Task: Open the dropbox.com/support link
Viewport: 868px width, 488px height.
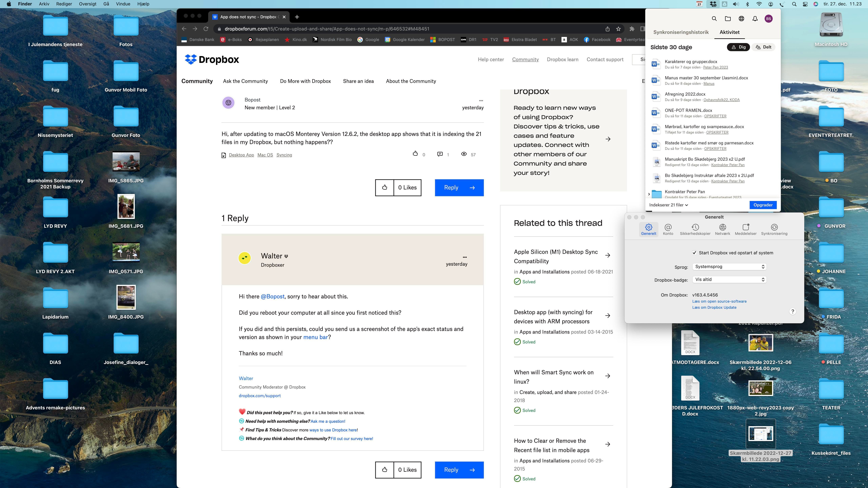Action: tap(259, 396)
